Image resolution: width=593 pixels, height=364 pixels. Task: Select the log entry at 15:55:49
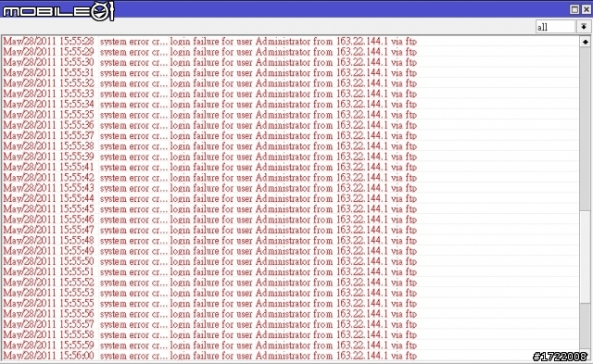pyautogui.click(x=290, y=251)
